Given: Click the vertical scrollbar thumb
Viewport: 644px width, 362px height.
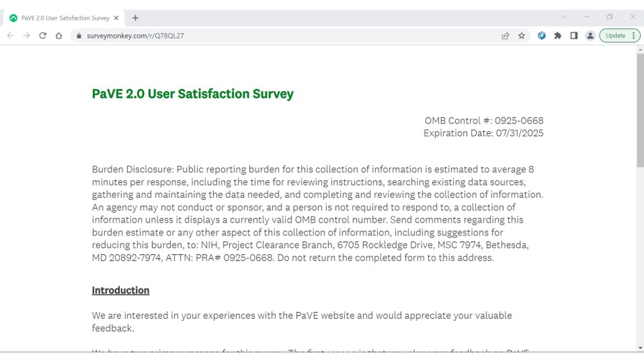Looking at the screenshot, I should click(640, 111).
